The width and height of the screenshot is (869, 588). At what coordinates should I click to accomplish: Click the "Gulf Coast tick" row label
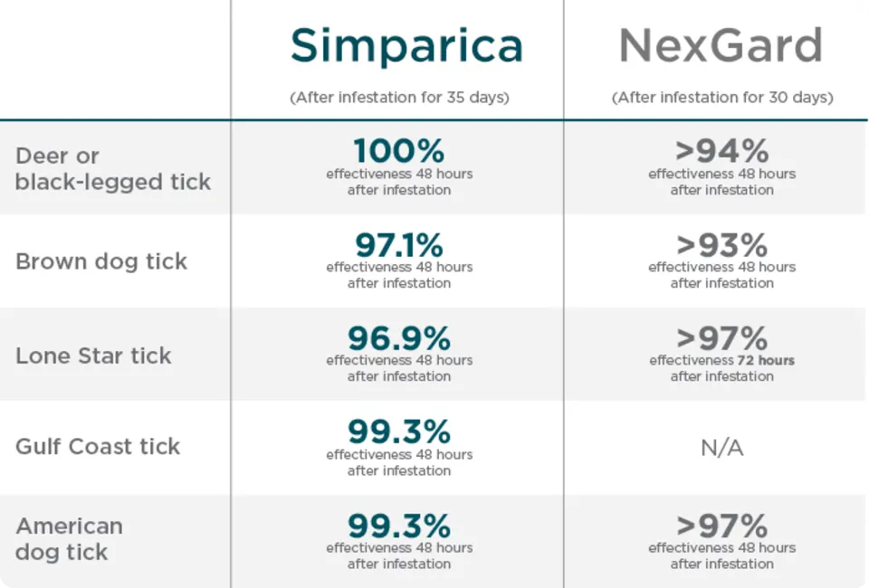coord(98,446)
